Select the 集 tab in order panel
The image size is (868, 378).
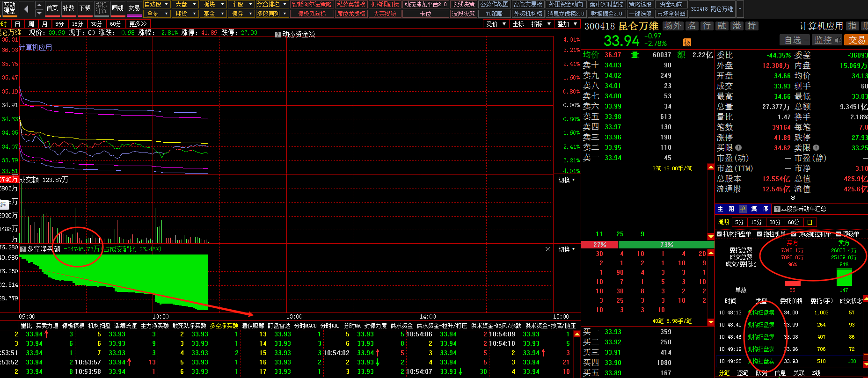point(754,209)
